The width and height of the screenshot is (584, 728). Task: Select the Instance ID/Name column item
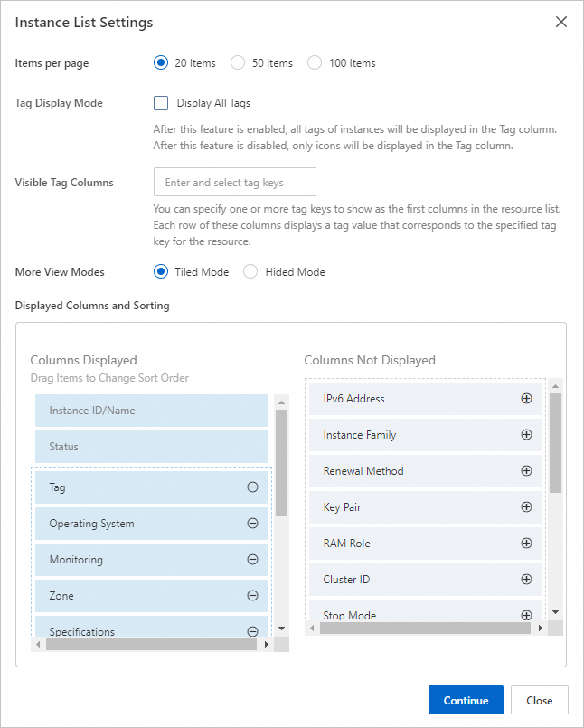pos(151,411)
